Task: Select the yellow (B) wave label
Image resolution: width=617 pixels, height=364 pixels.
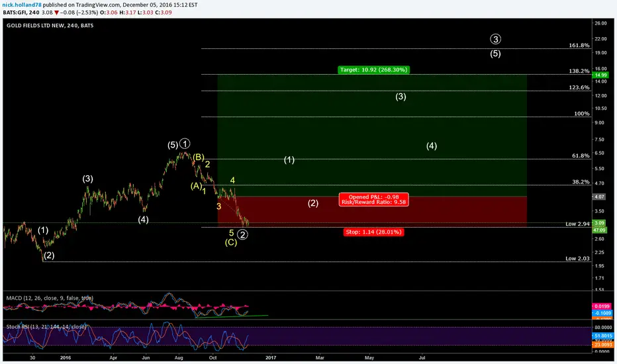Action: [198, 157]
